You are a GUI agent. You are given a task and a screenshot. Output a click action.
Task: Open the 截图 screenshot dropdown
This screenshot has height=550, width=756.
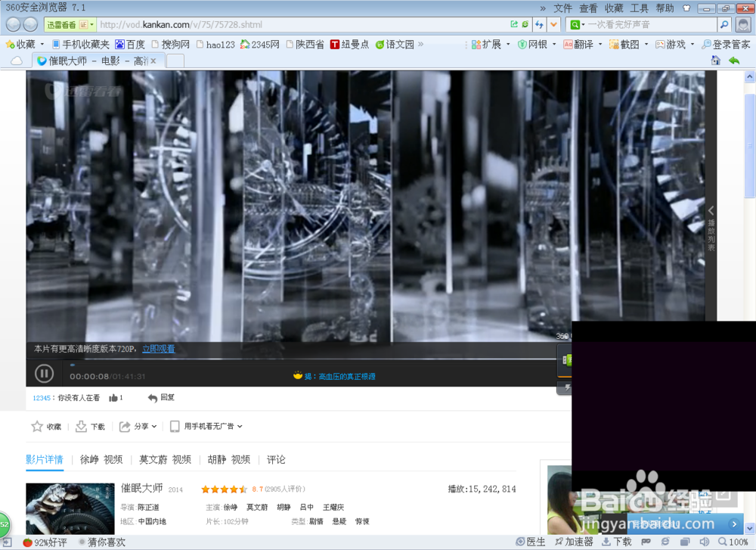point(628,45)
